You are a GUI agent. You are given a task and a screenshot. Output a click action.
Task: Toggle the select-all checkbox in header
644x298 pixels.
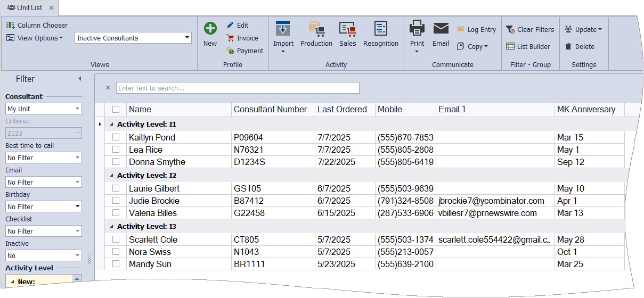(116, 110)
